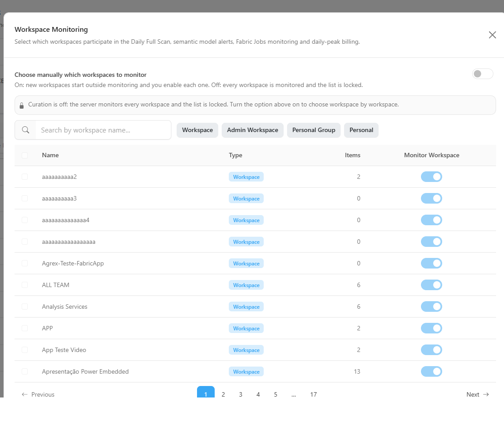The image size is (504, 439).
Task: Select the Agrex-Teste-FabricApp name
Action: coord(72,263)
